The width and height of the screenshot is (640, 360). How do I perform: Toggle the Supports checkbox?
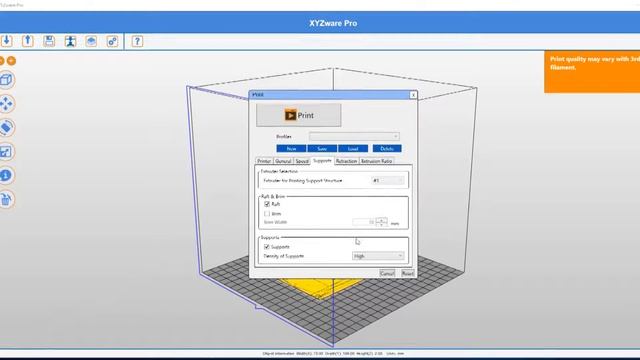[x=267, y=247]
